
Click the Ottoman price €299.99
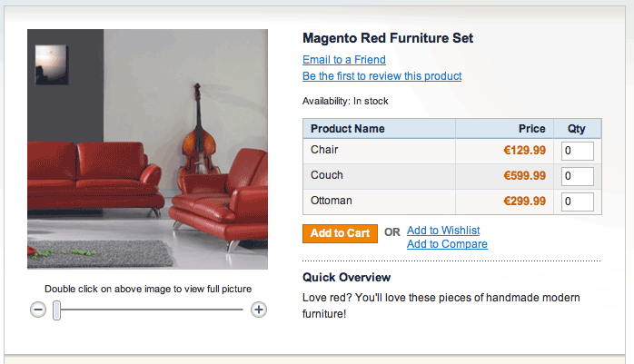click(524, 202)
